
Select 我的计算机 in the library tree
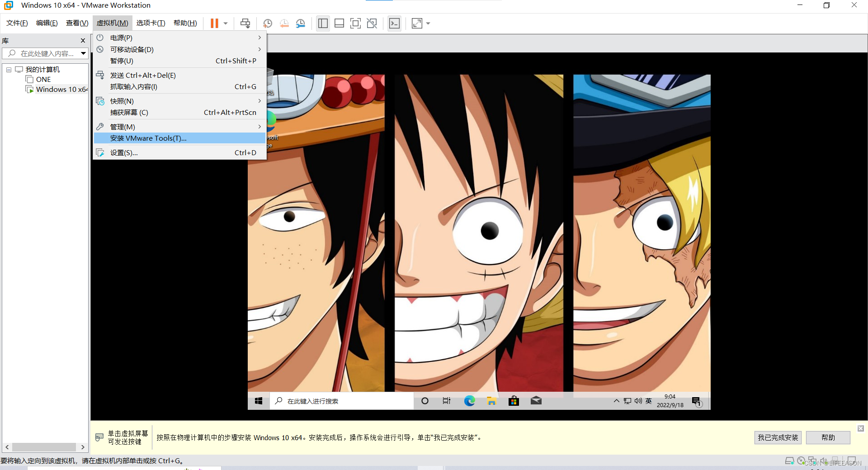[x=42, y=69]
